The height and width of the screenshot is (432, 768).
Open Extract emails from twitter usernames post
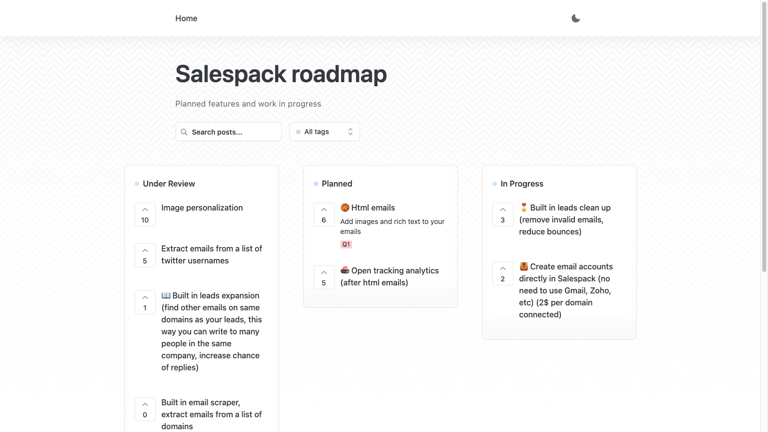pos(212,255)
